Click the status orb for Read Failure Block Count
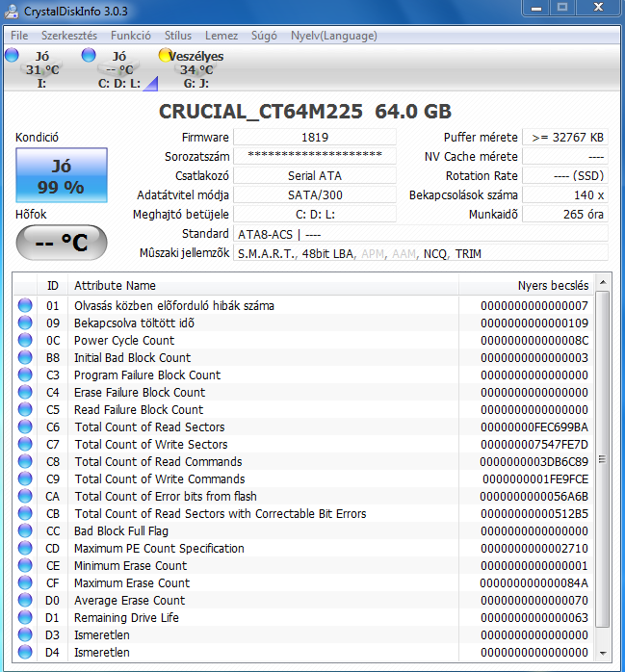Screen dimensions: 625x672 point(25,409)
